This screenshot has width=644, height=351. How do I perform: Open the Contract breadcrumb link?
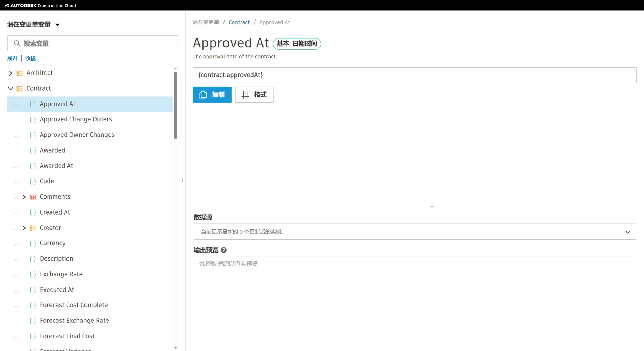tap(239, 22)
